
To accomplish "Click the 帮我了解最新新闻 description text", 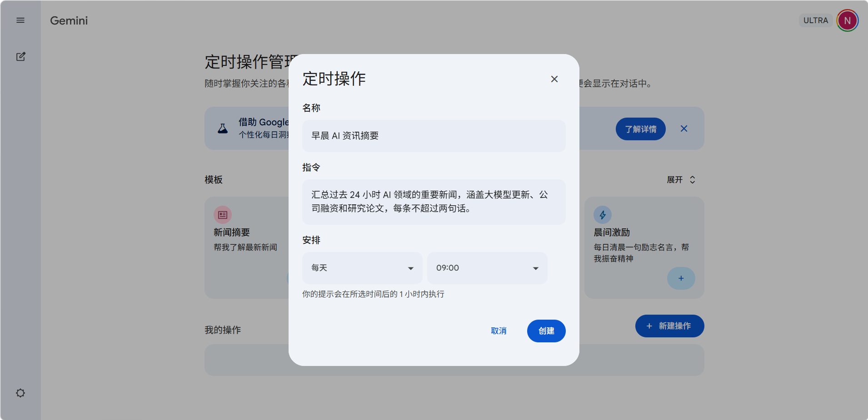I will pyautogui.click(x=245, y=247).
